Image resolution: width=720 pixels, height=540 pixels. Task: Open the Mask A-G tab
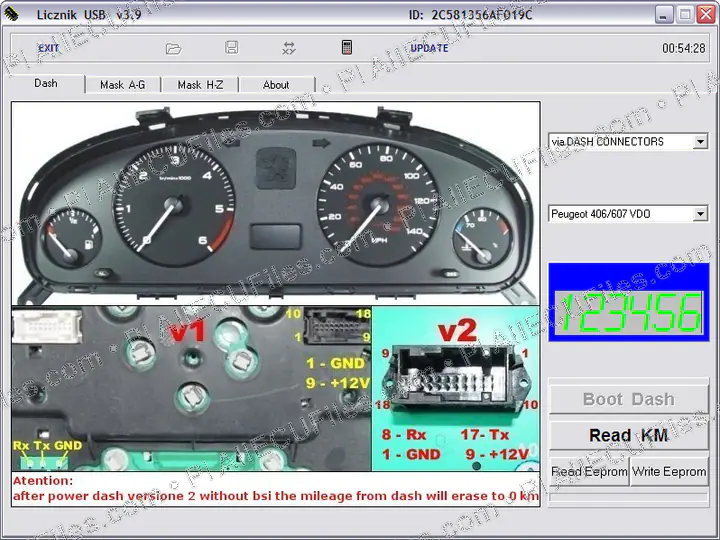click(x=123, y=85)
